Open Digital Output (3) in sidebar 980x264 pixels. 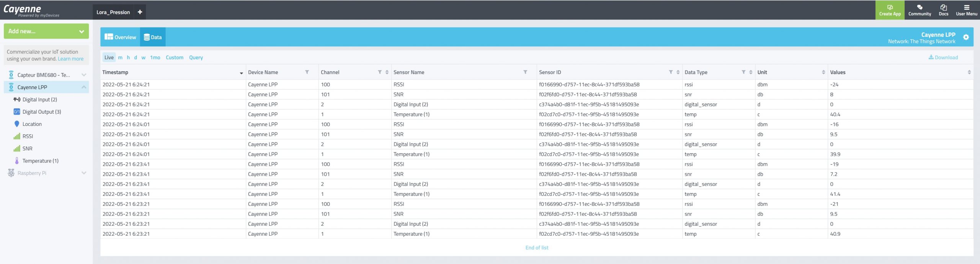tap(42, 112)
